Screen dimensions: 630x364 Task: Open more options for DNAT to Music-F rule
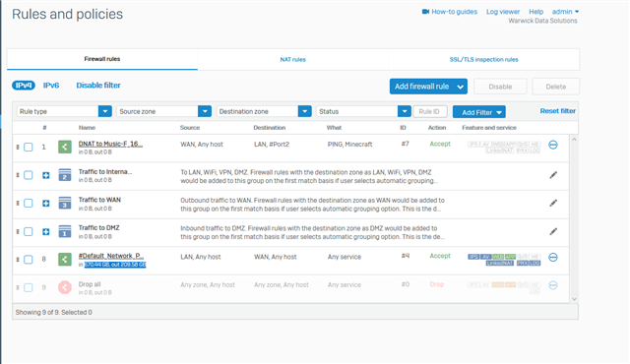(x=553, y=145)
